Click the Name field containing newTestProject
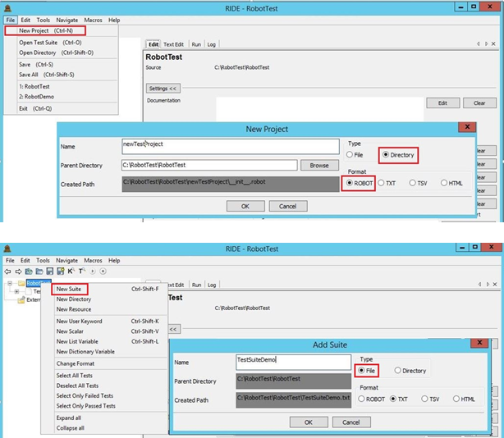Screen dimensions: 504x438 coord(231,147)
